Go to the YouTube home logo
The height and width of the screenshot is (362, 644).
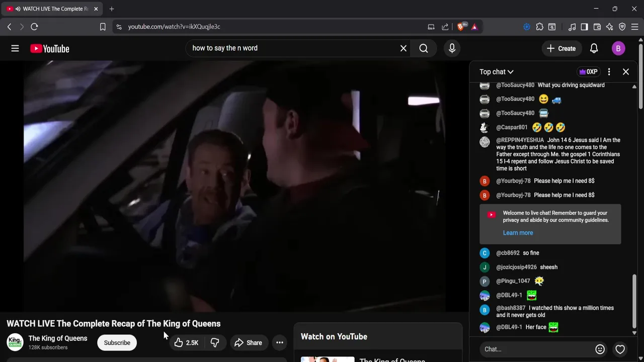coord(49,49)
